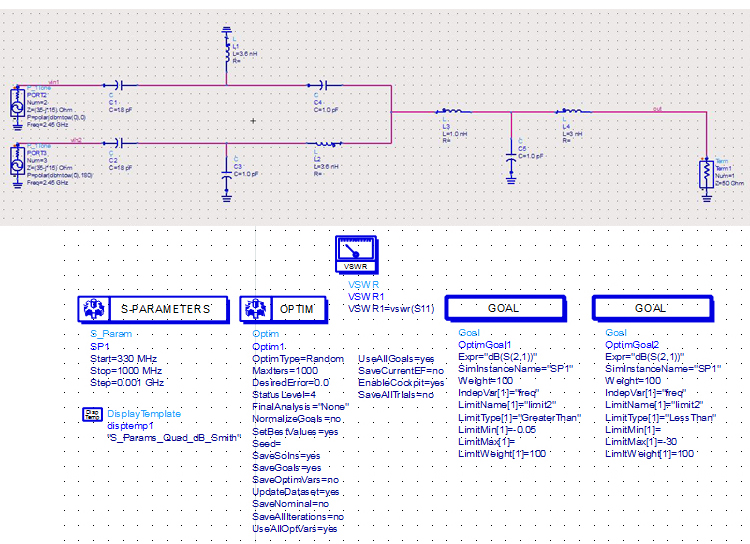This screenshot has width=750, height=544.
Task: Select the VSWR meter icon
Action: (x=356, y=254)
